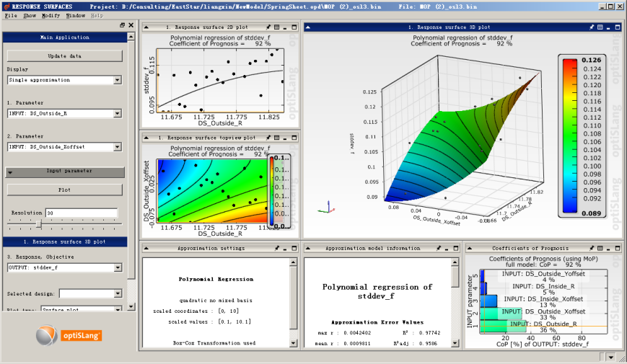Image resolution: width=627 pixels, height=364 pixels.
Task: Select the Main Application section header
Action: coord(65,37)
